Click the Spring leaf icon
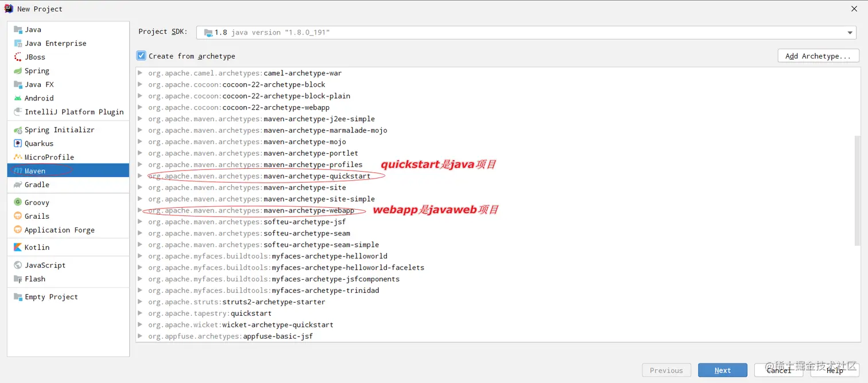 18,71
